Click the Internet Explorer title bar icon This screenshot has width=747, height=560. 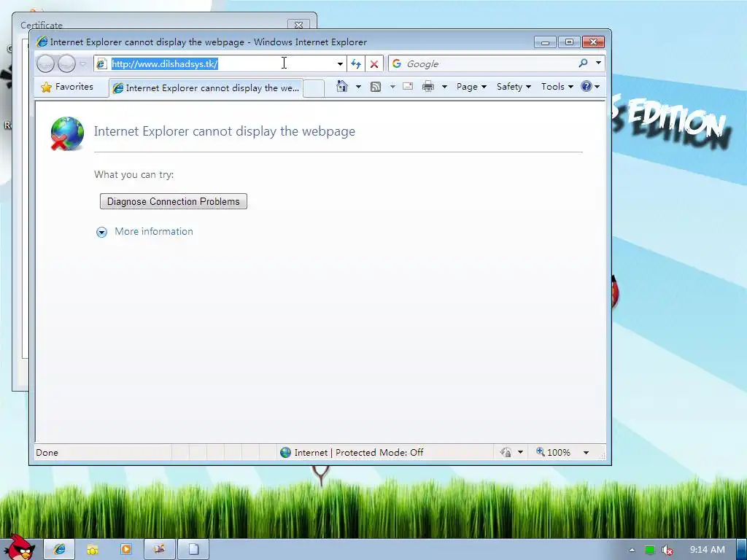(x=42, y=42)
